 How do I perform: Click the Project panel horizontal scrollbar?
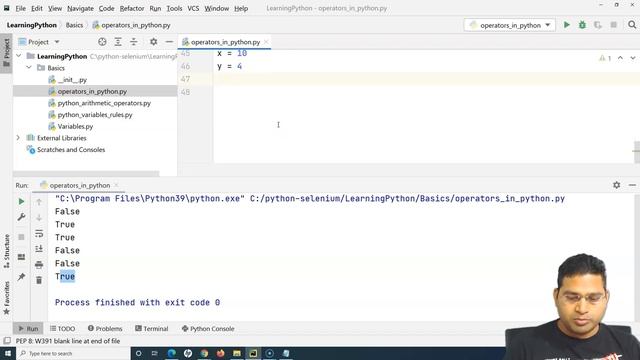pyautogui.click(x=87, y=173)
